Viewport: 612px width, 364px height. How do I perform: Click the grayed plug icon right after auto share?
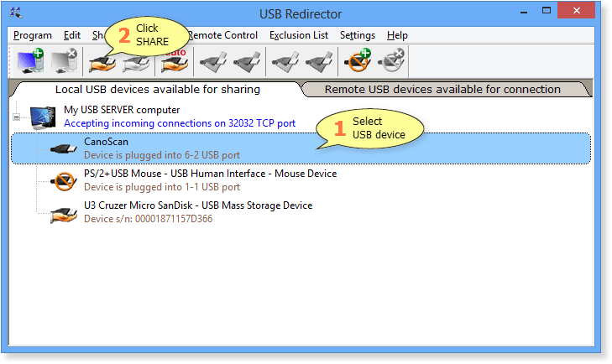tap(213, 61)
